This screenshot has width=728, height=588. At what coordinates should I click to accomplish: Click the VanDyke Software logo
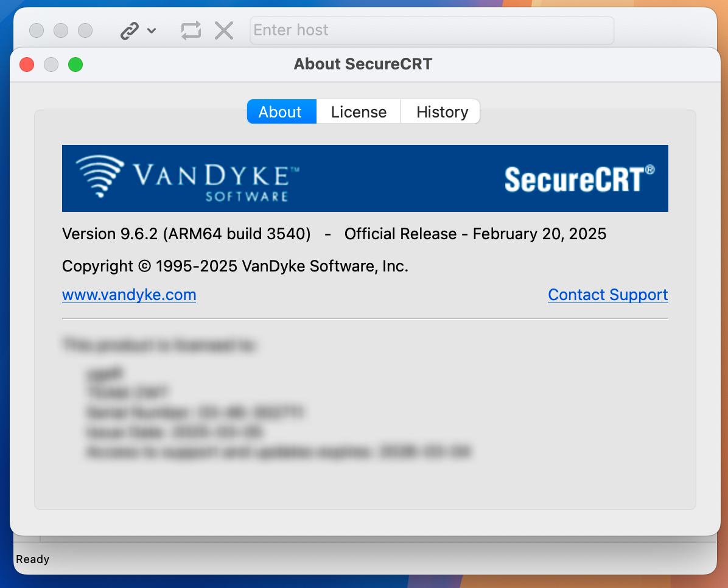point(183,178)
